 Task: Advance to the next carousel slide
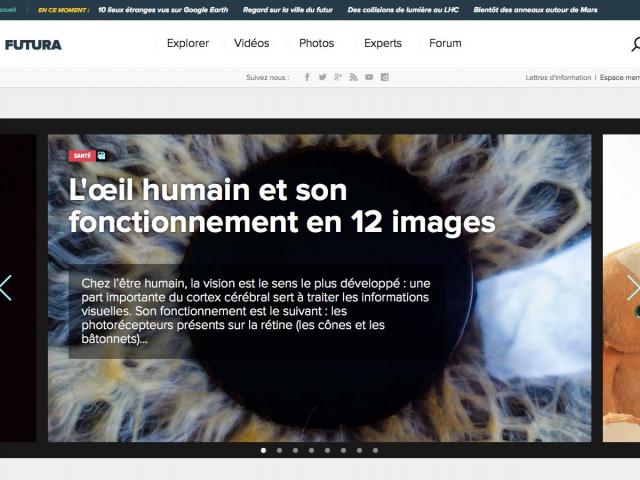coord(633,288)
